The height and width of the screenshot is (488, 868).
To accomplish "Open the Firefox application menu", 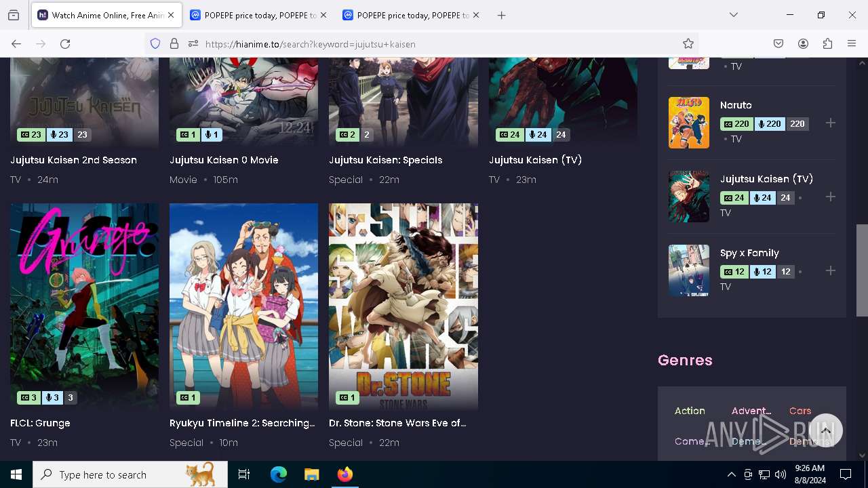I will (x=852, y=44).
